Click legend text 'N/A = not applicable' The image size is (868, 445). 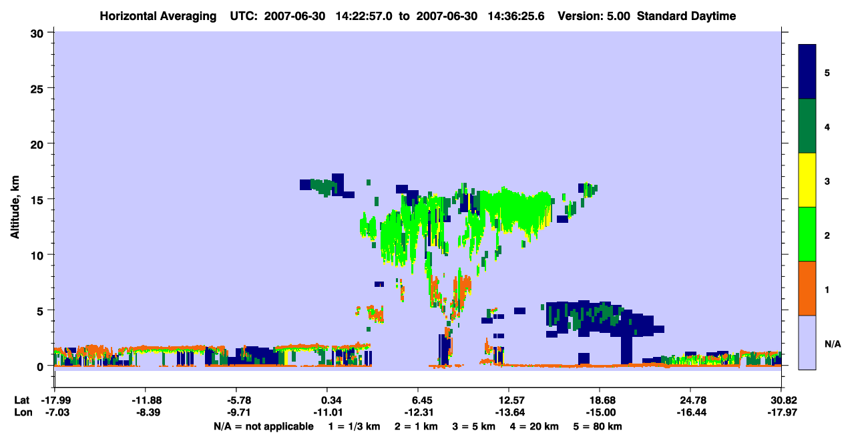click(x=263, y=426)
